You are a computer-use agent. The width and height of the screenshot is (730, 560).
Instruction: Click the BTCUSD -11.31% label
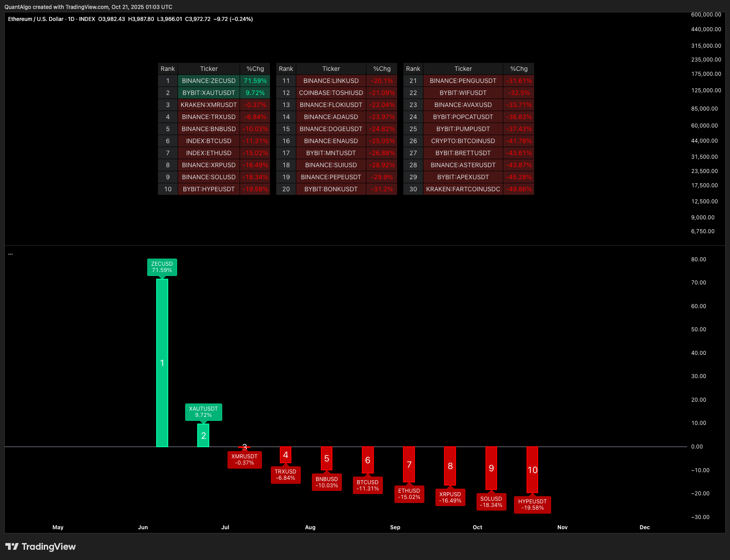pyautogui.click(x=368, y=486)
